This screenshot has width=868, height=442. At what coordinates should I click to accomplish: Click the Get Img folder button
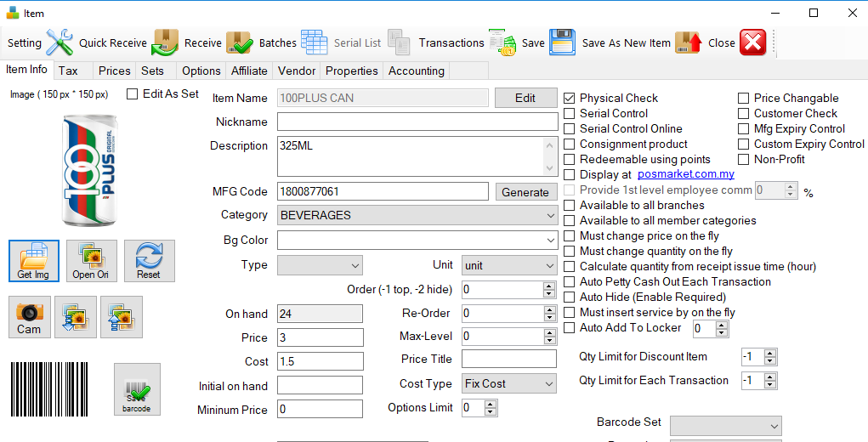coord(34,261)
